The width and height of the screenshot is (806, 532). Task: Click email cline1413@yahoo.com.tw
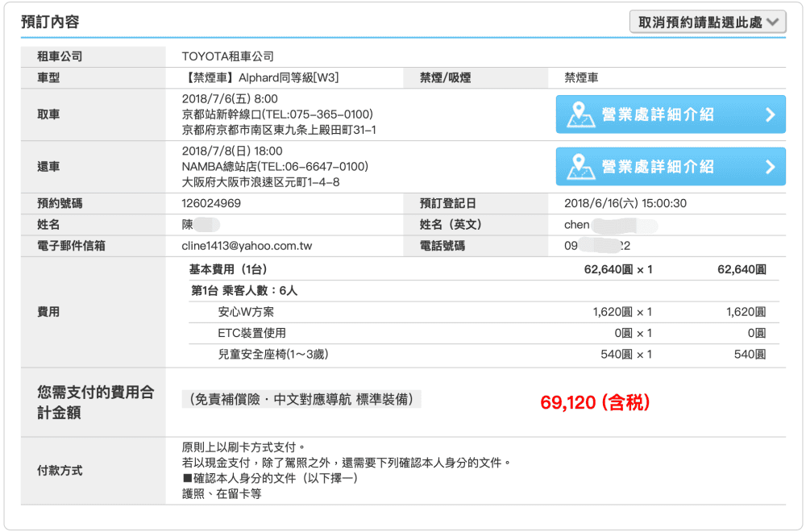point(247,246)
